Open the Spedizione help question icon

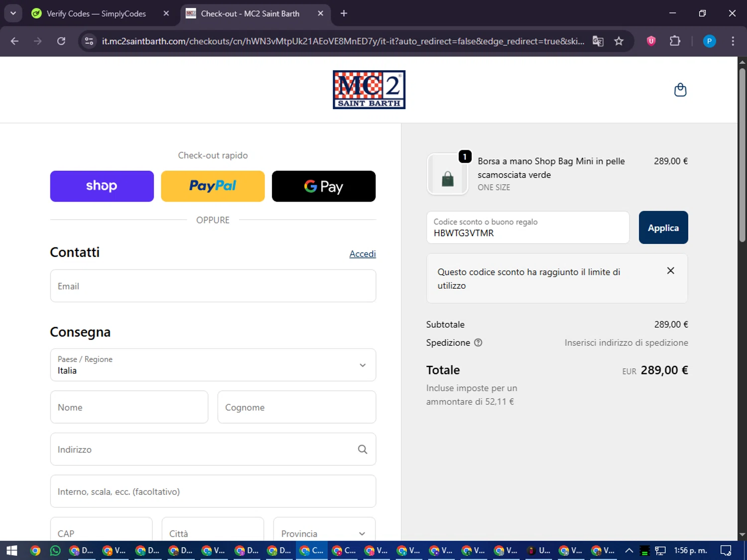point(478,342)
